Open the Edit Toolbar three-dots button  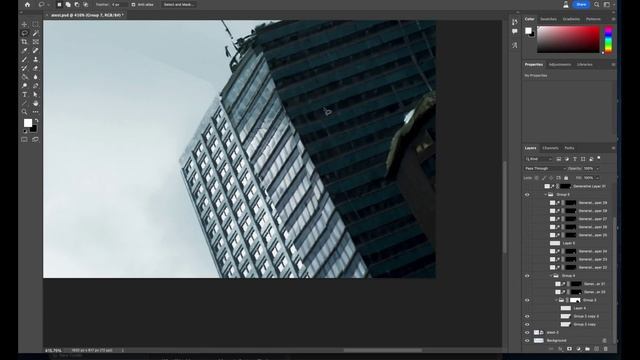click(36, 112)
